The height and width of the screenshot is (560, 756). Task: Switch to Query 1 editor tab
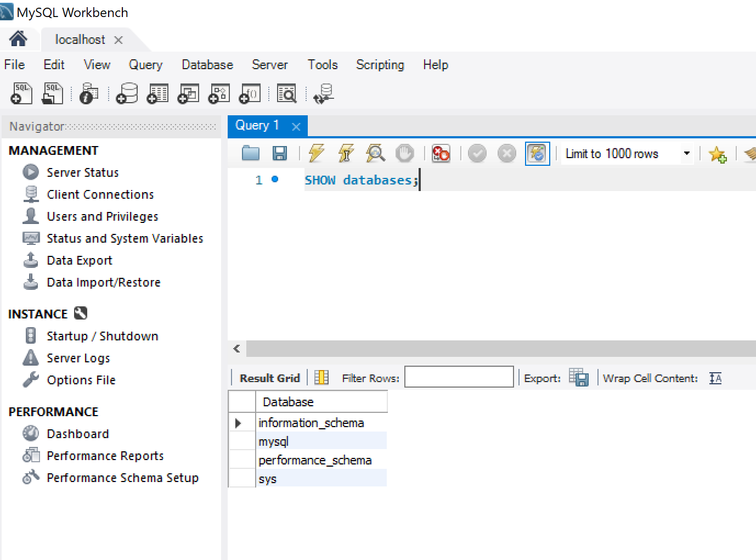(x=257, y=125)
